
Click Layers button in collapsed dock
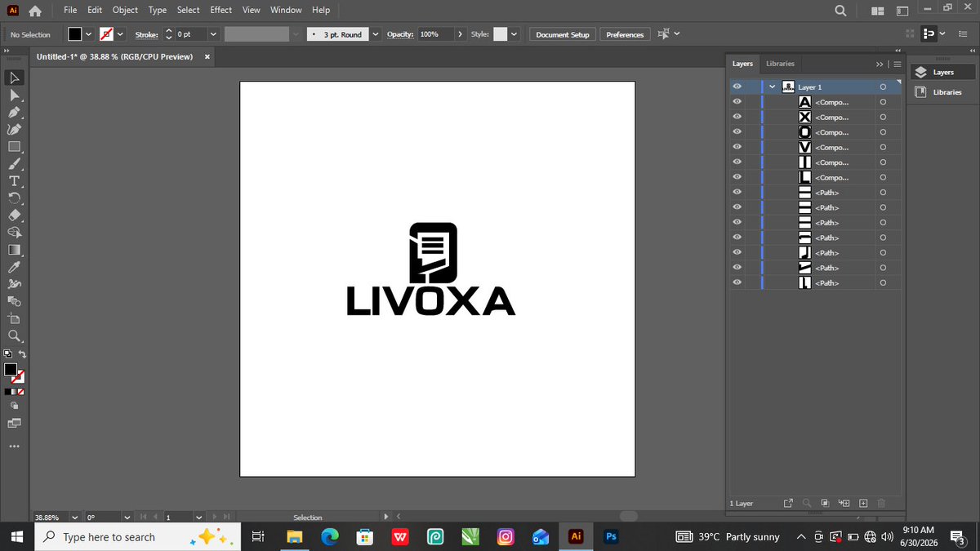[942, 73]
